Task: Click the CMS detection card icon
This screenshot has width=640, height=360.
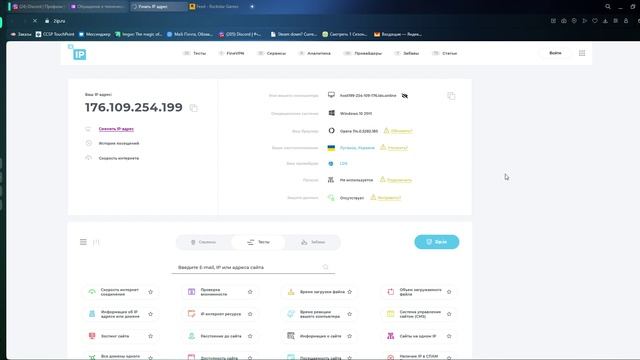Action: pyautogui.click(x=391, y=314)
